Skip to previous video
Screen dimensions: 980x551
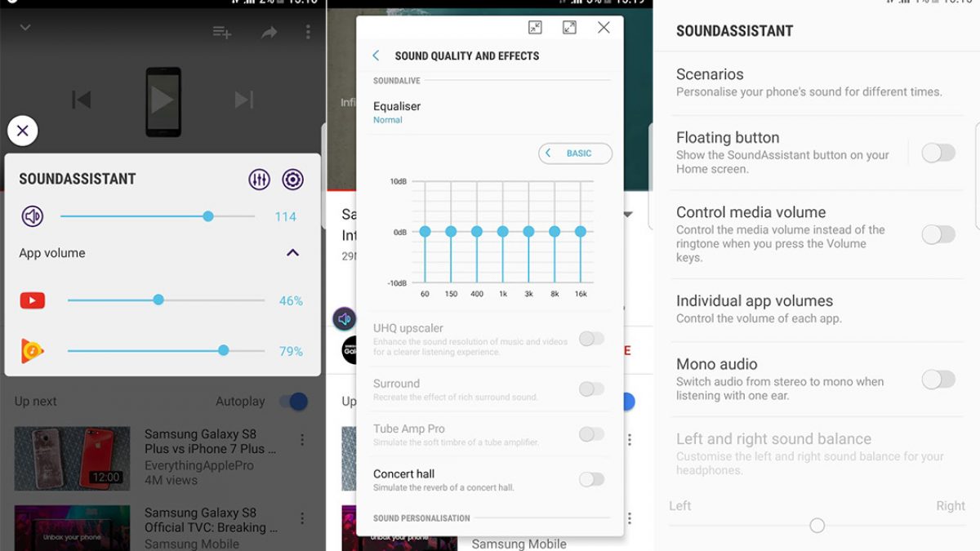82,100
